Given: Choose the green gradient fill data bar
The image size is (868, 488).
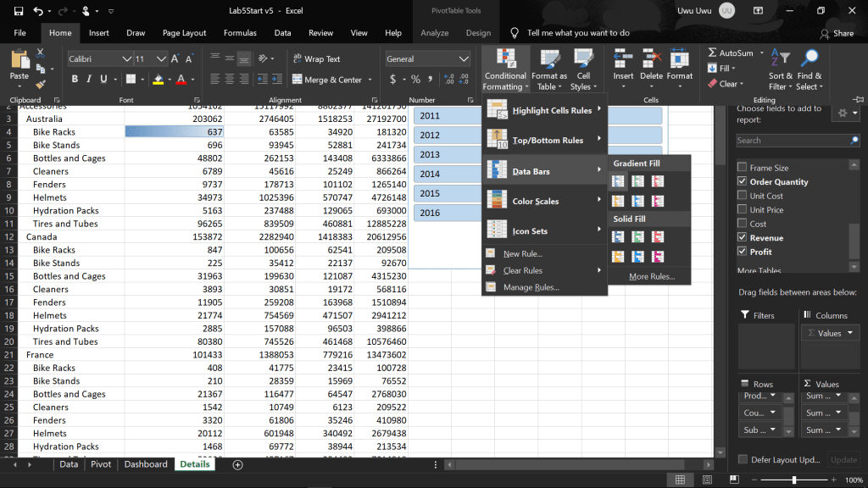Looking at the screenshot, I should tap(637, 181).
